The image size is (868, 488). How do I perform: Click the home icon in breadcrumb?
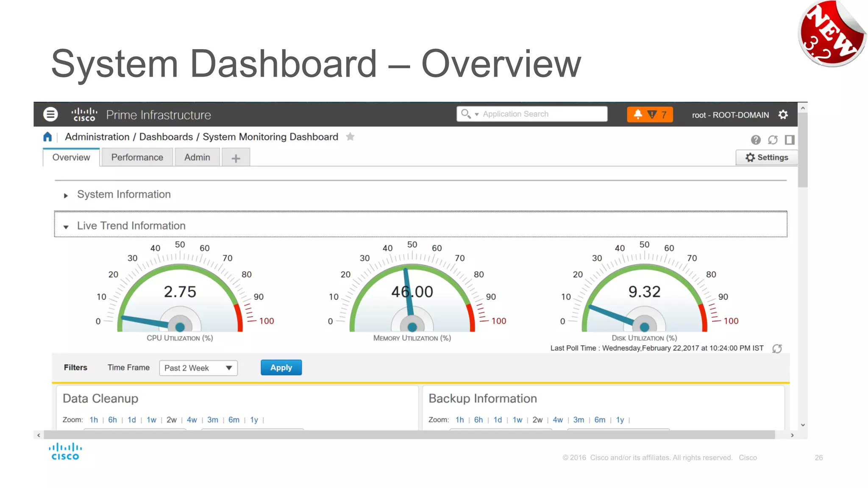[x=47, y=137]
